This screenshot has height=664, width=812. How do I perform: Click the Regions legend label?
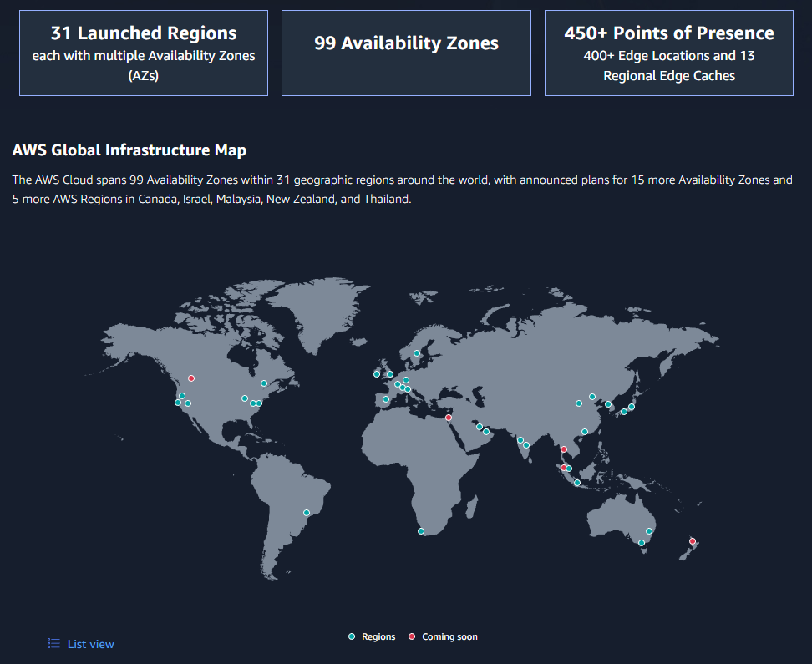(378, 637)
